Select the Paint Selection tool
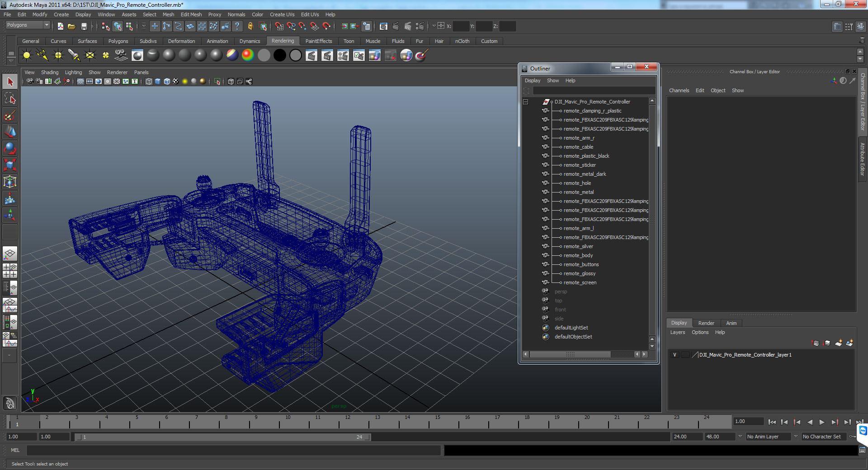The width and height of the screenshot is (868, 470). (10, 115)
